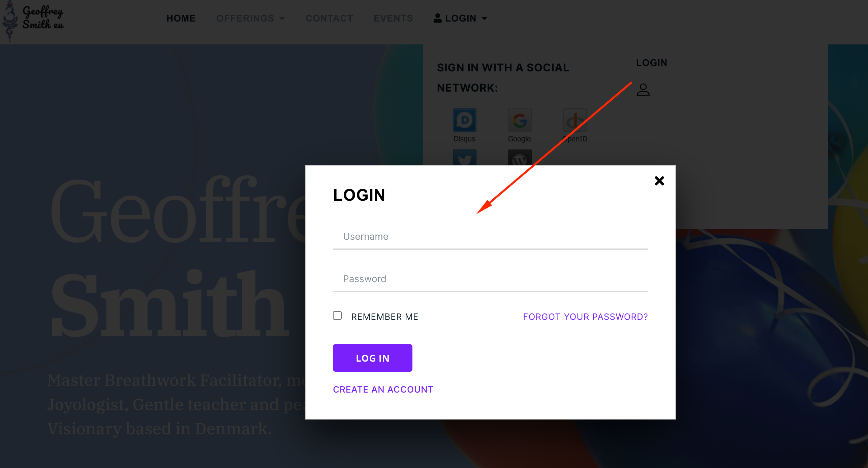Viewport: 868px width, 468px height.
Task: Tick the Remember Me checkbox
Action: [337, 315]
